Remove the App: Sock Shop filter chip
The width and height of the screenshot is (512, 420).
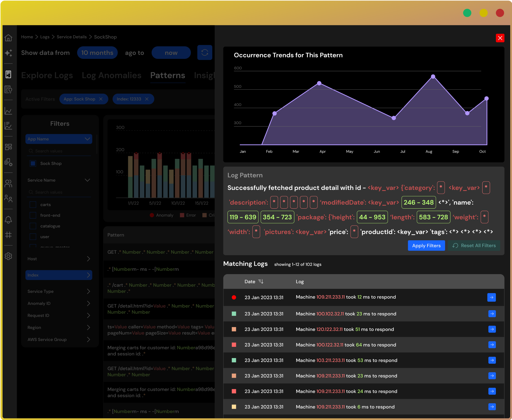click(101, 99)
